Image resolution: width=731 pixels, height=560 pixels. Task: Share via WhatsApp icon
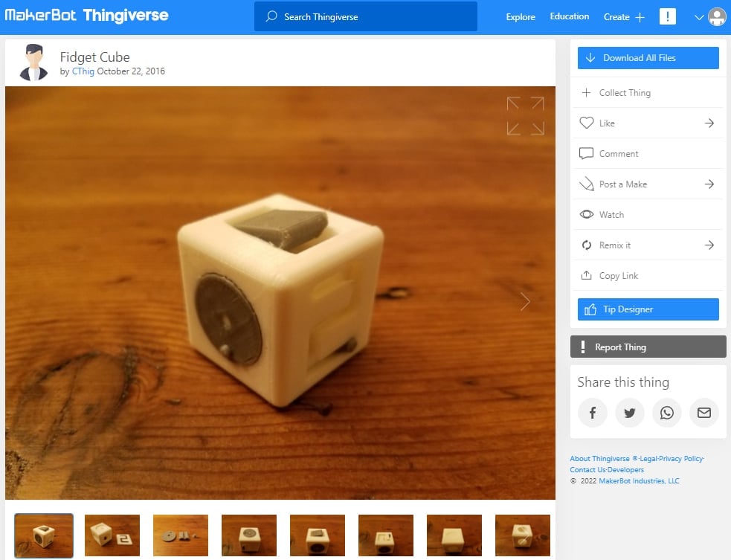666,413
